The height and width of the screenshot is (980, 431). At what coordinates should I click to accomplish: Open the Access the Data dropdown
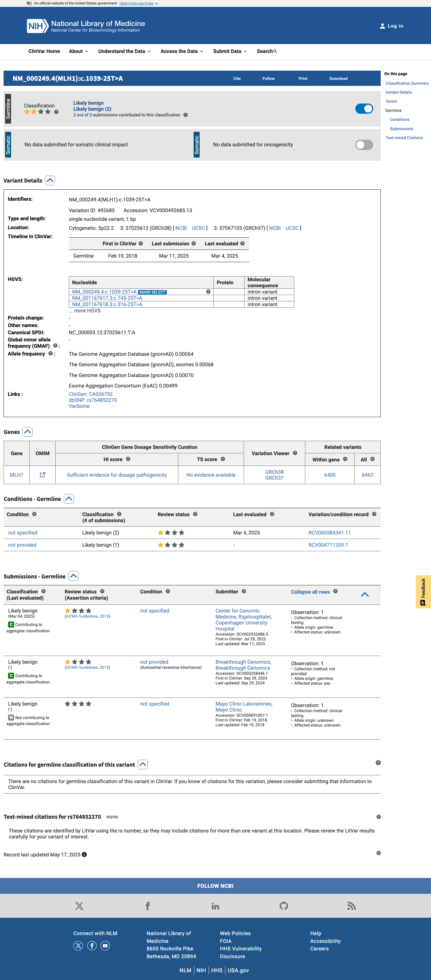(182, 51)
